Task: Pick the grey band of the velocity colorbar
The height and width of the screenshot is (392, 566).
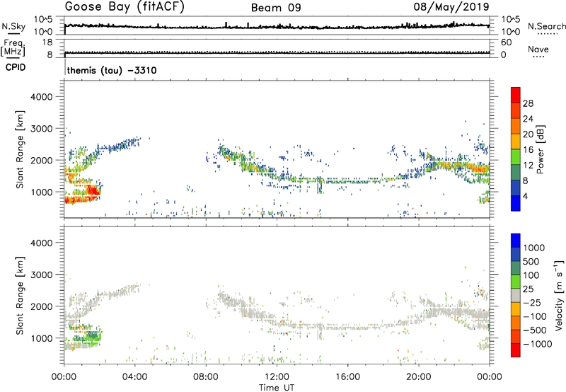Action: (516, 295)
